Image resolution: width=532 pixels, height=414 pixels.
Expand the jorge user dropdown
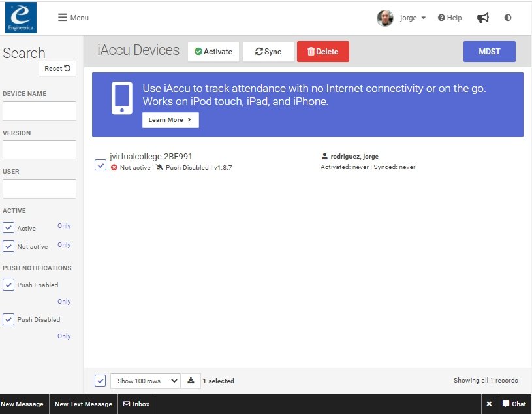[x=413, y=18]
